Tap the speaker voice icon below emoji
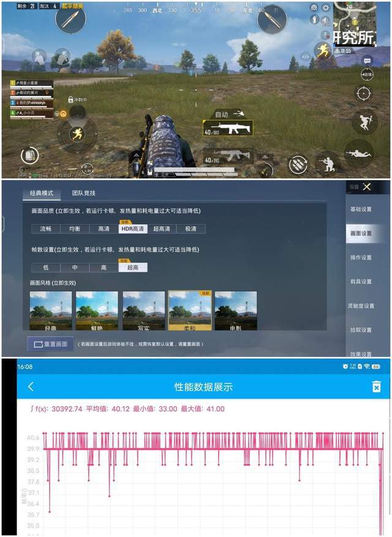The height and width of the screenshot is (537, 392). click(x=314, y=19)
